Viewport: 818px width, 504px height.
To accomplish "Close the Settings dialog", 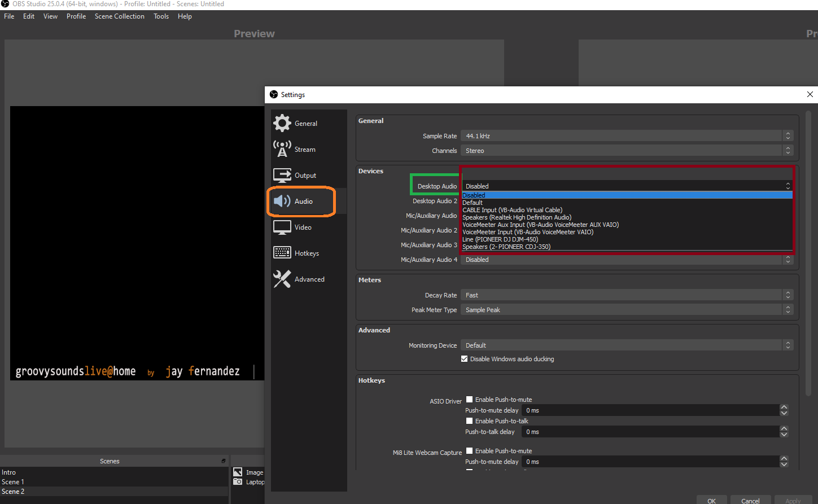I will coord(810,94).
